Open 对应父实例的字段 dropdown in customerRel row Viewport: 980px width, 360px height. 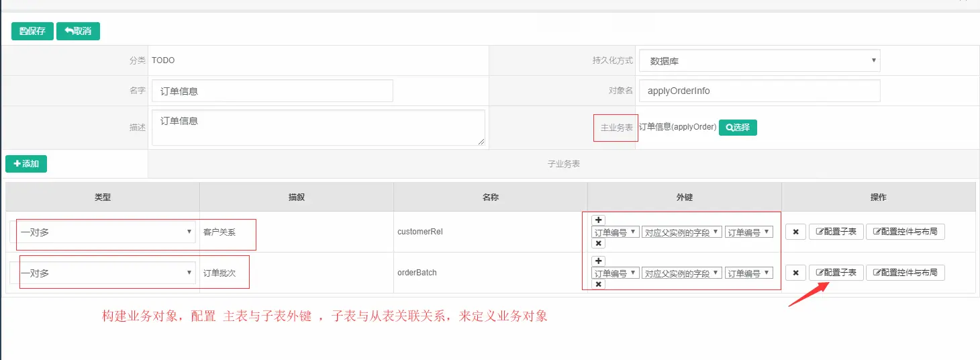point(682,232)
